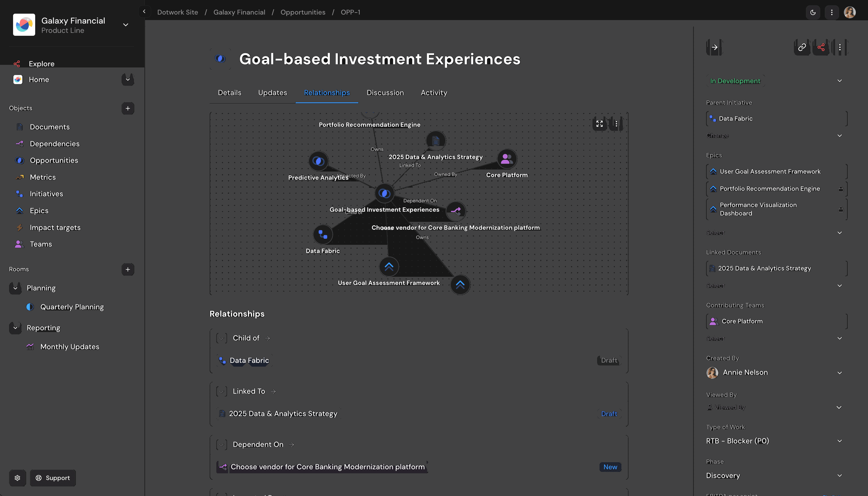Expand the relationship graph to fullscreen
This screenshot has width=868, height=496.
600,124
